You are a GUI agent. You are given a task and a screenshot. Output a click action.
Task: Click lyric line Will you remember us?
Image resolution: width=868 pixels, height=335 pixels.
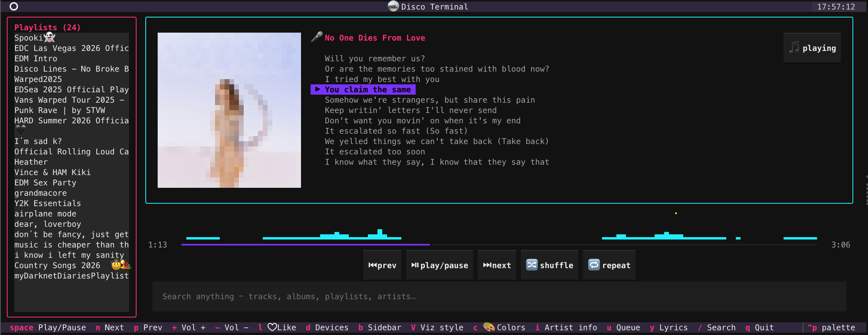pos(375,58)
